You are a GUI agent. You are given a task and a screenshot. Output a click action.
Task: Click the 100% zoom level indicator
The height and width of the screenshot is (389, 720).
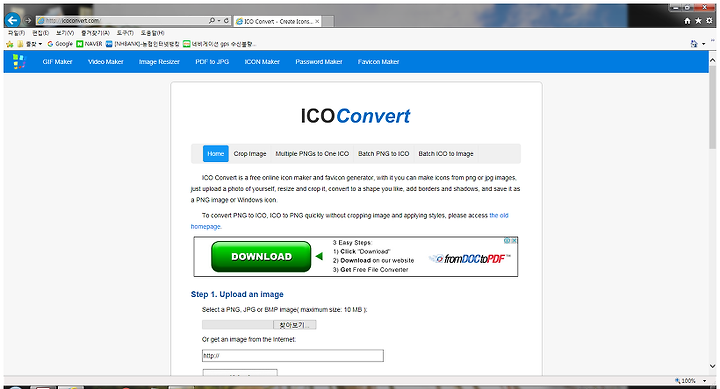(685, 381)
